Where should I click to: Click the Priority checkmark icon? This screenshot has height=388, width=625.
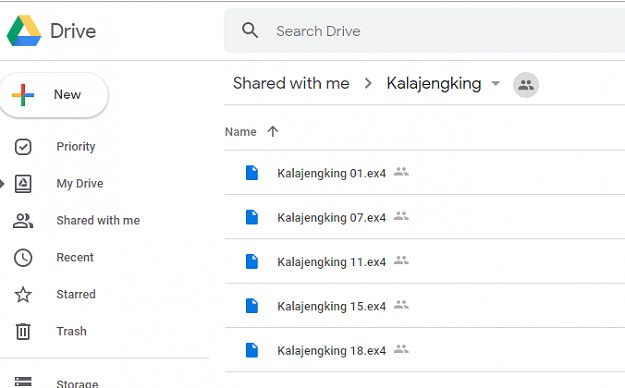click(23, 147)
